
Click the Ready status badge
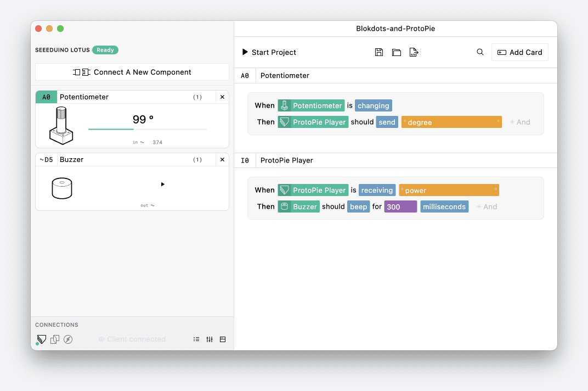click(105, 50)
